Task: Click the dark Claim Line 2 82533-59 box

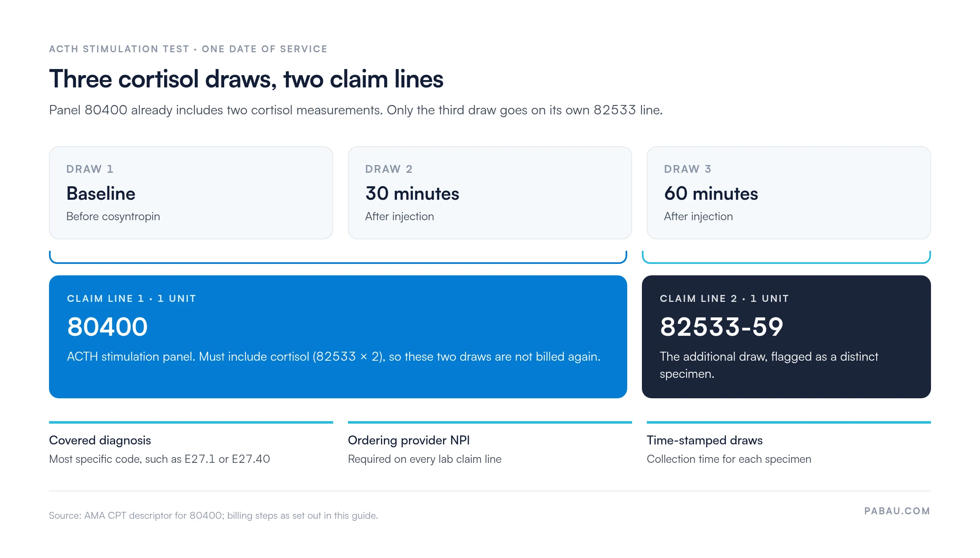Action: [x=786, y=337]
